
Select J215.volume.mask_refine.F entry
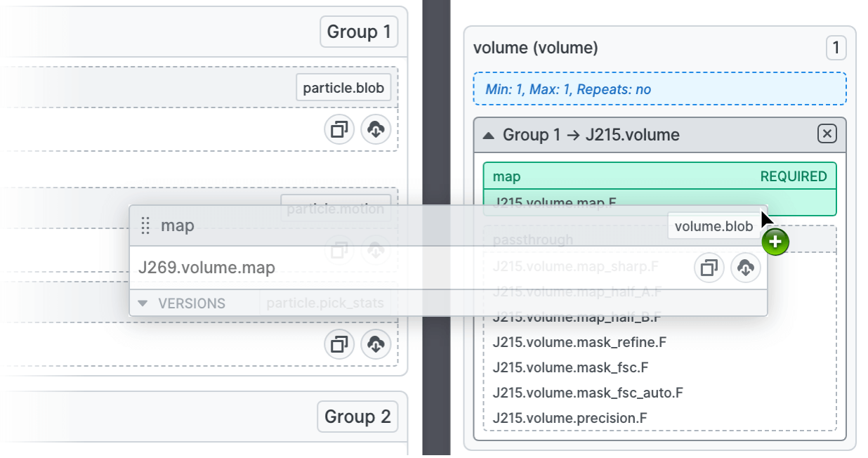point(579,343)
